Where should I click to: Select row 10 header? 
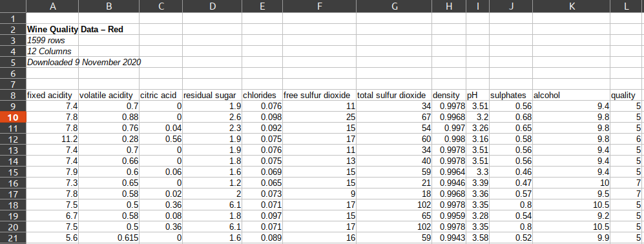coord(13,117)
